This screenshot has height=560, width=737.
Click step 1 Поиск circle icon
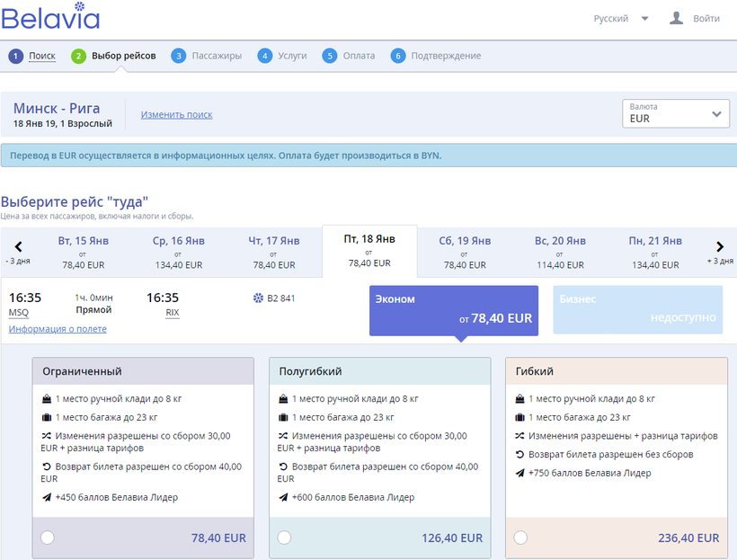click(15, 56)
